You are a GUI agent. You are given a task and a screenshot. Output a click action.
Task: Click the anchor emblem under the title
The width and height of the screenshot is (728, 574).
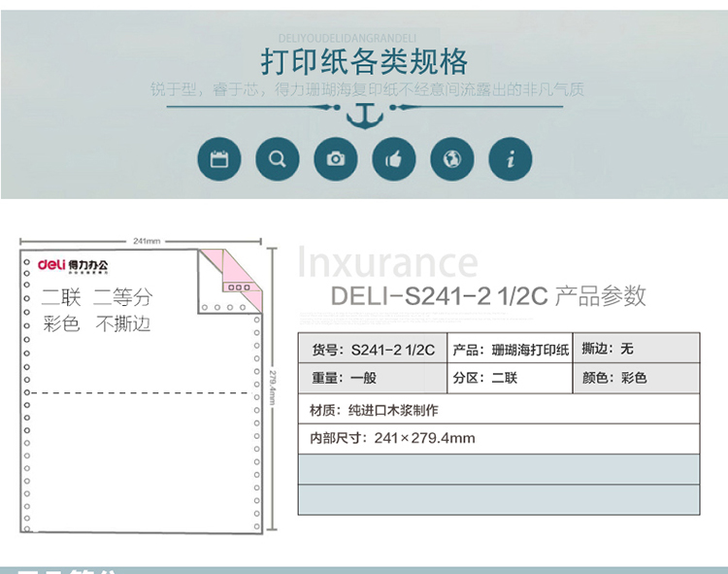pyautogui.click(x=365, y=116)
